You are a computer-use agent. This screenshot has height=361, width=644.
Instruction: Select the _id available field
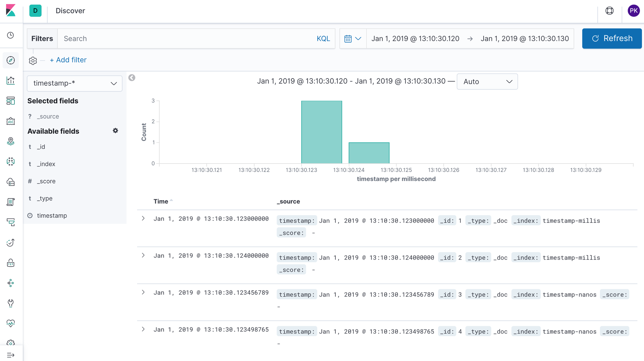click(41, 147)
